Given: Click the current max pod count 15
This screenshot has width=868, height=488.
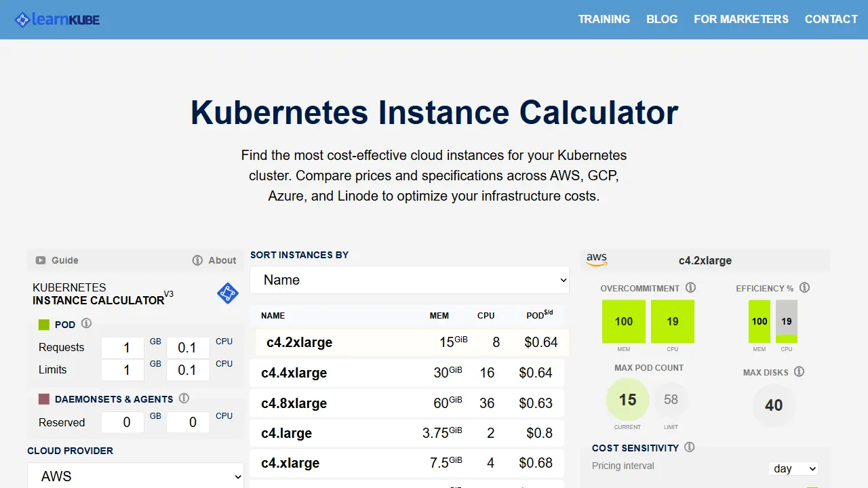Looking at the screenshot, I should pyautogui.click(x=627, y=400).
